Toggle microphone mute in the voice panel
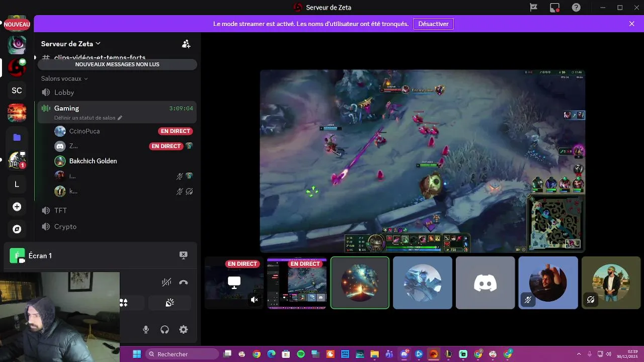Screen dimensions: 644x362 [146, 330]
